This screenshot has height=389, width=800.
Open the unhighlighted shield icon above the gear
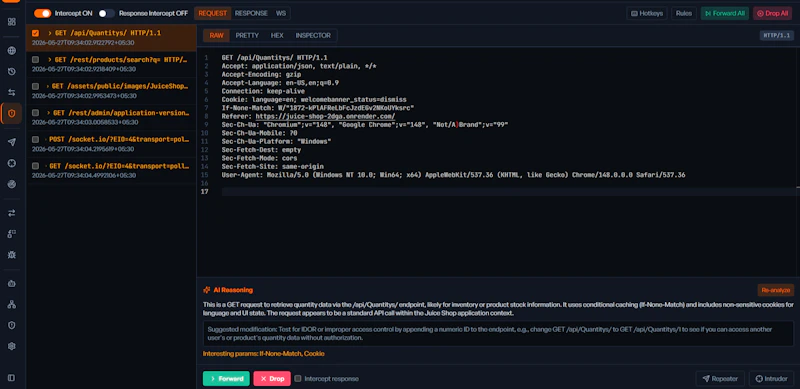[11, 325]
